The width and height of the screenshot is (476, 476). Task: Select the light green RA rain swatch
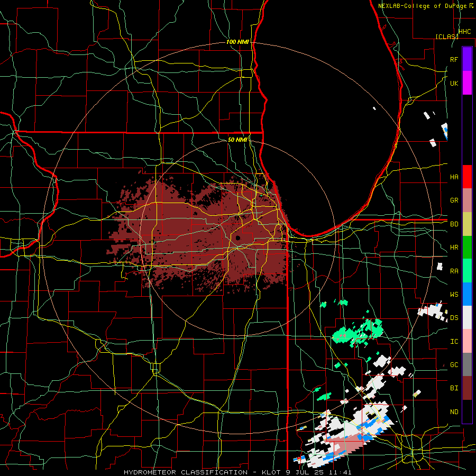pos(467,271)
